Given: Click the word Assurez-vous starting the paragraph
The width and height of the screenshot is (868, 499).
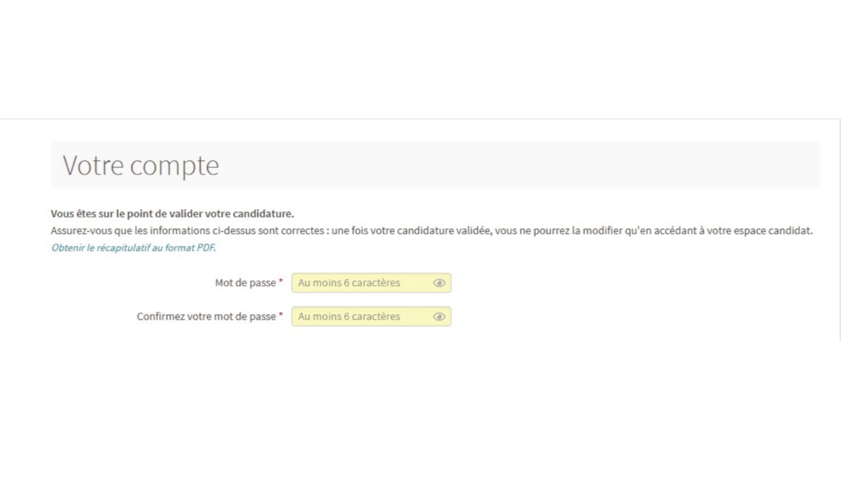Looking at the screenshot, I should click(x=81, y=231).
